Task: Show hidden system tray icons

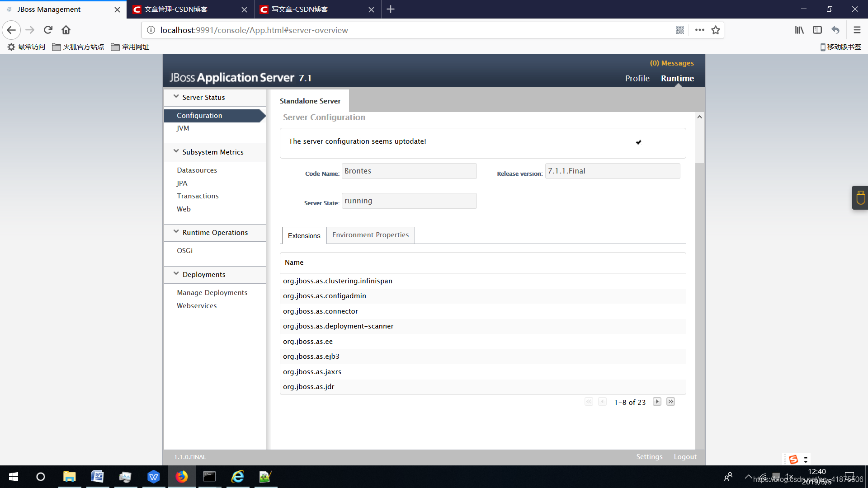Action: [748, 477]
